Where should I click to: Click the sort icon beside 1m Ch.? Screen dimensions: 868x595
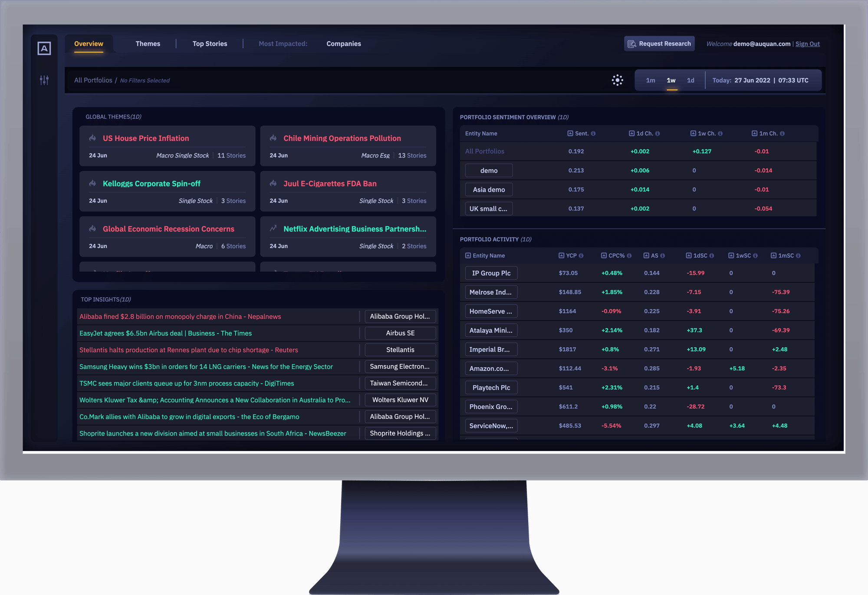(x=755, y=134)
